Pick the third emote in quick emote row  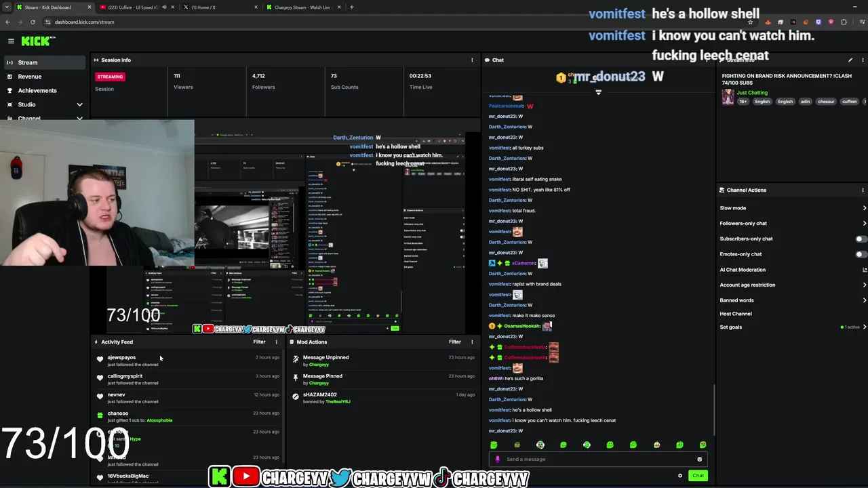click(x=540, y=445)
